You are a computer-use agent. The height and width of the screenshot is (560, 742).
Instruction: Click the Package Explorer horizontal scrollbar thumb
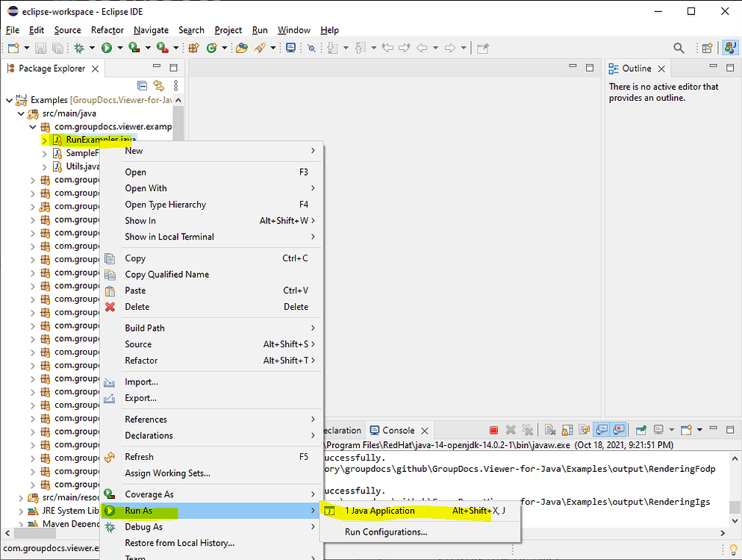(x=34, y=533)
